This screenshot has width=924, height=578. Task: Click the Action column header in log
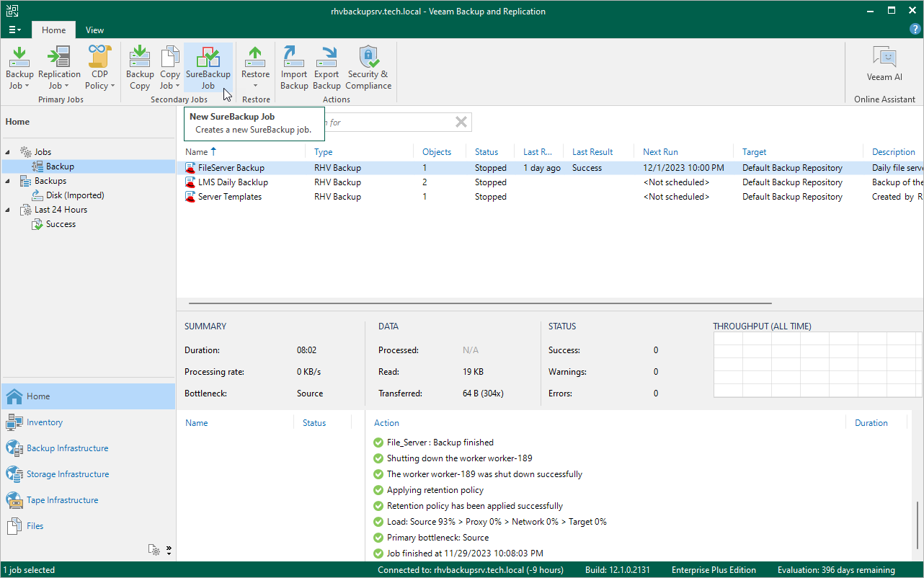(386, 423)
